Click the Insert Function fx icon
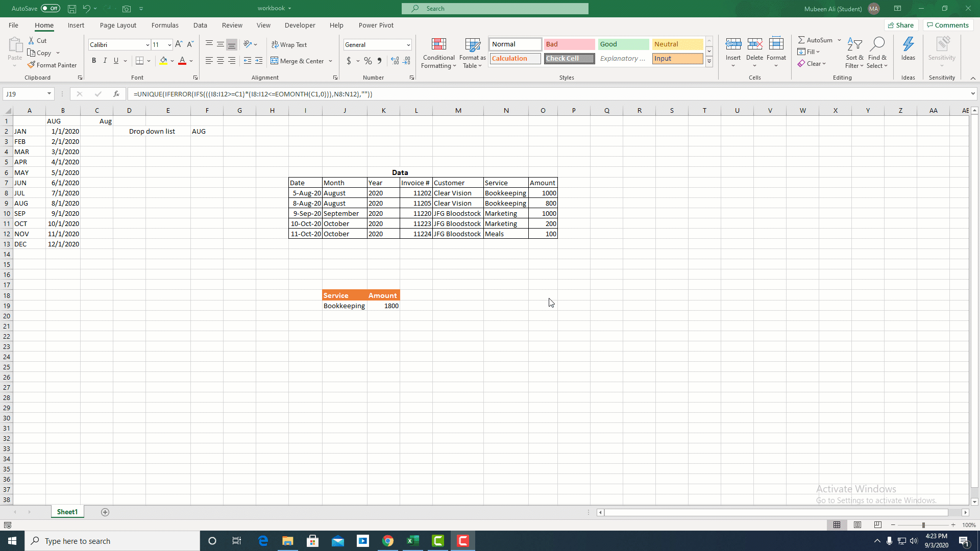 [116, 94]
